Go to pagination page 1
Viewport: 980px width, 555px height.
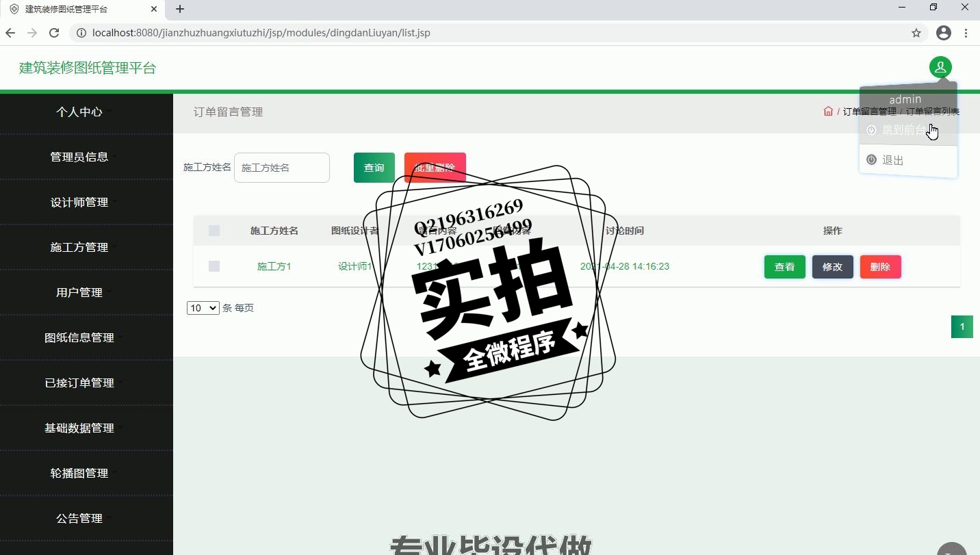click(962, 326)
